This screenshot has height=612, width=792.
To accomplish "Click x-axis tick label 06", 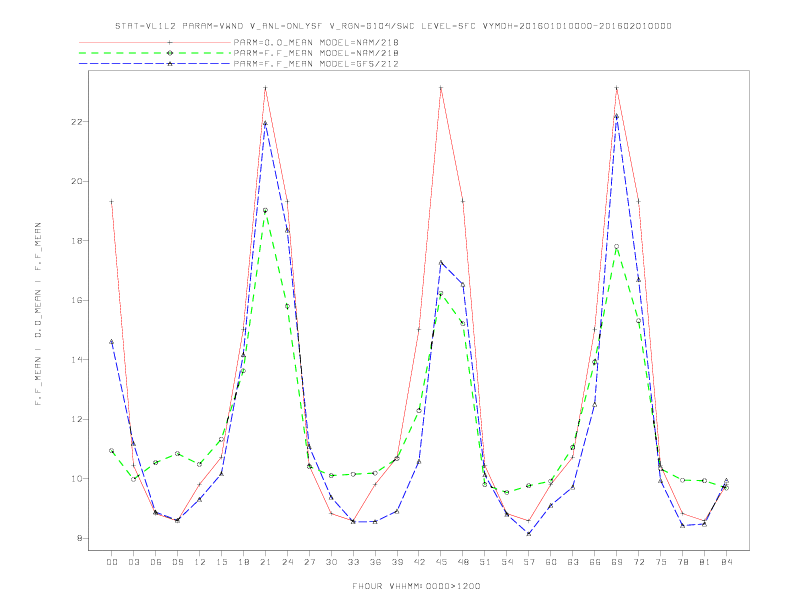I will [x=156, y=562].
